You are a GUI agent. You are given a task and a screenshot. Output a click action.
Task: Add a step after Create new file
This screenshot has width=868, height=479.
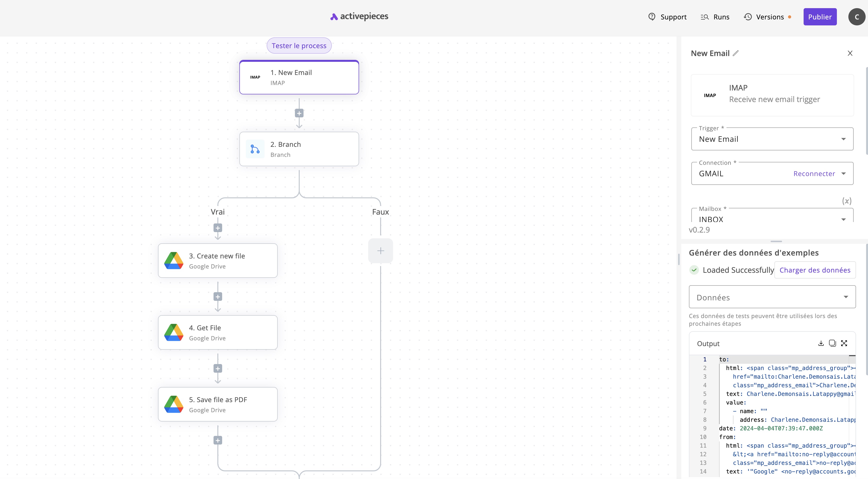(x=218, y=297)
